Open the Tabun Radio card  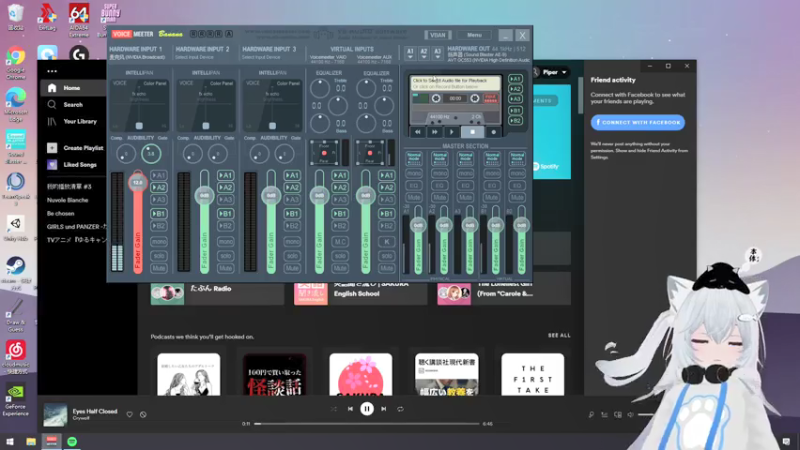coord(217,293)
